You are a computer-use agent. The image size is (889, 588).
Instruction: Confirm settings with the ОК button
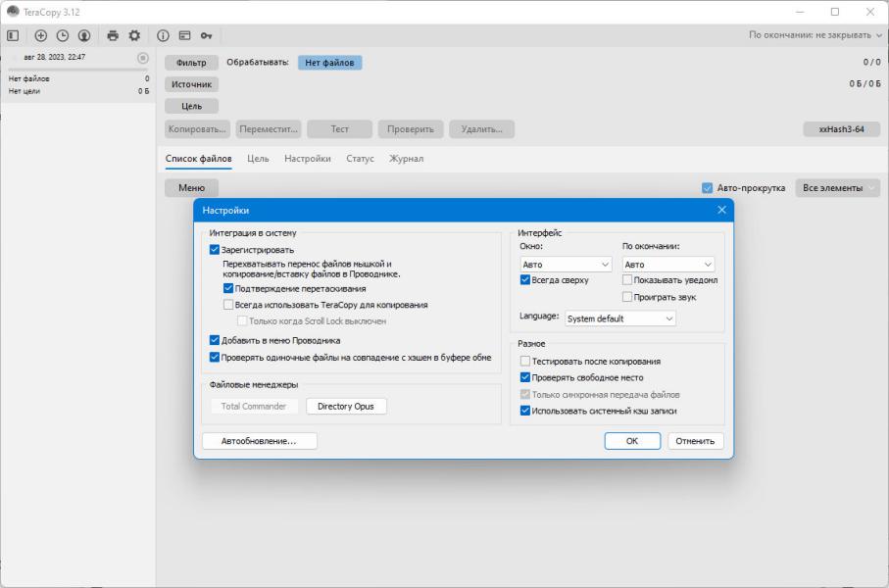pyautogui.click(x=632, y=441)
